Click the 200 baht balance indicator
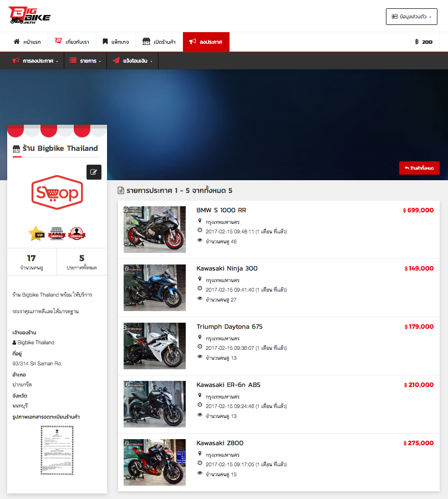448x499 pixels. [424, 42]
